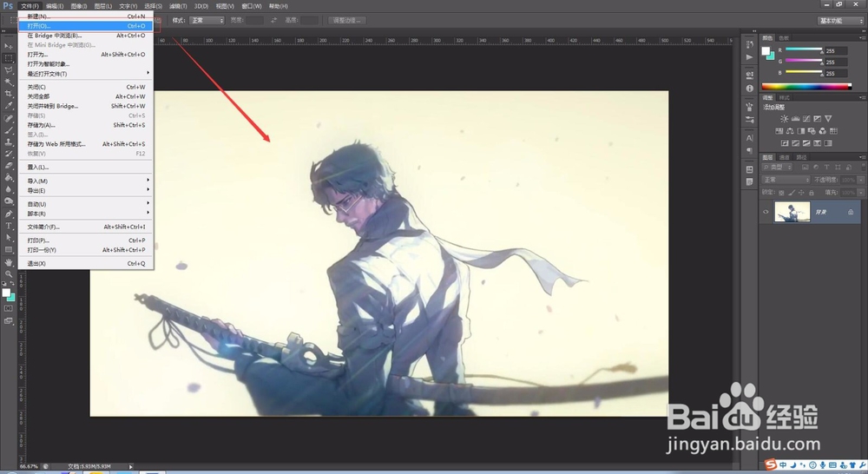Swap width and height arrows icon
Viewport: 868px width, 474px height.
coord(273,21)
